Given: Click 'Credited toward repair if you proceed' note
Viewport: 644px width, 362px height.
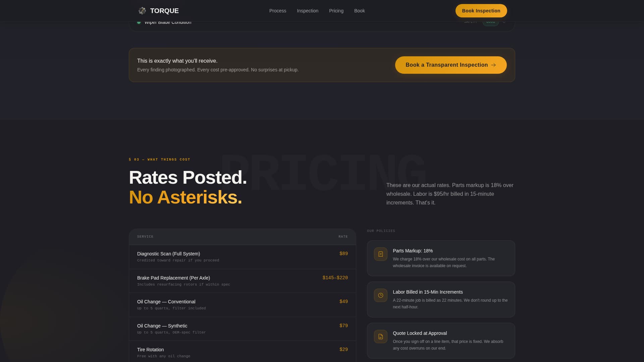Looking at the screenshot, I should tap(178, 260).
